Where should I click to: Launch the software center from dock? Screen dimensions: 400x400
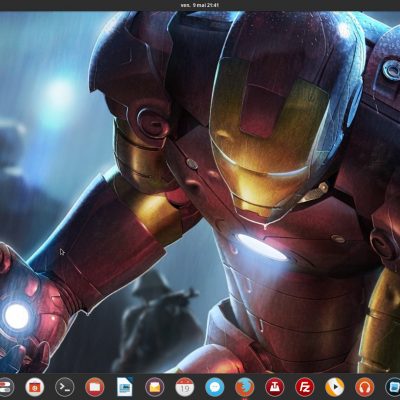(35, 387)
